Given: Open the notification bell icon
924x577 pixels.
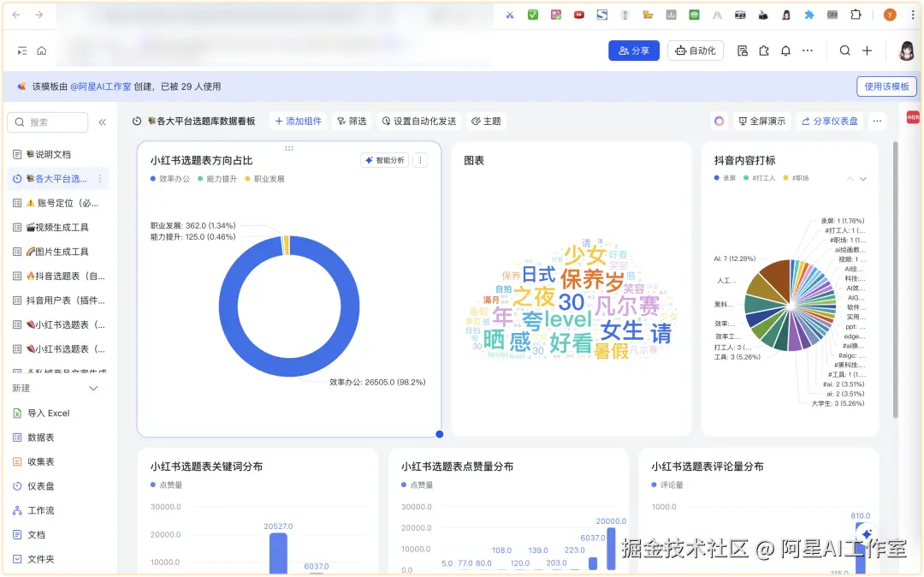Looking at the screenshot, I should click(785, 51).
